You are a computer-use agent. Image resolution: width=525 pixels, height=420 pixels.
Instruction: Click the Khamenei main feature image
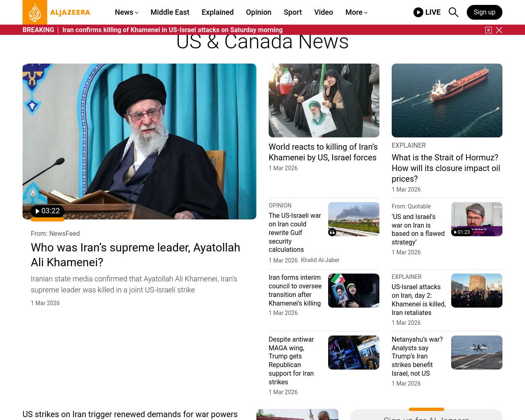[139, 142]
